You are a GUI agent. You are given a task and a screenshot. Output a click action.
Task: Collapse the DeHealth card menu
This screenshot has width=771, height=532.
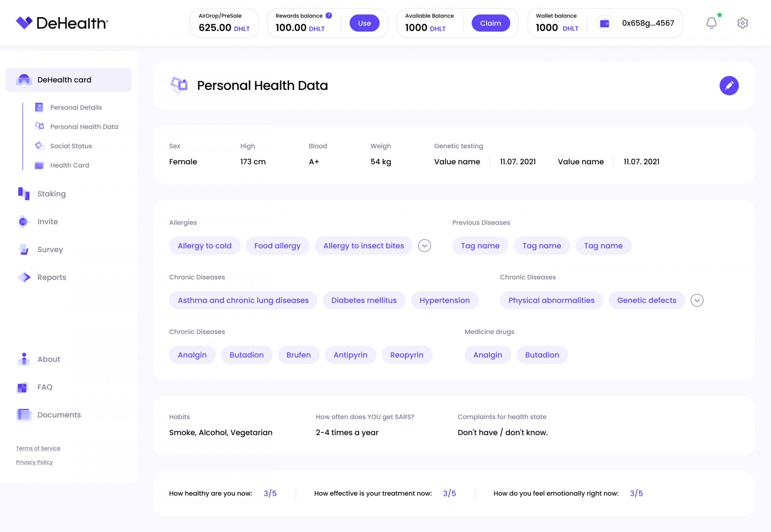[x=69, y=80]
